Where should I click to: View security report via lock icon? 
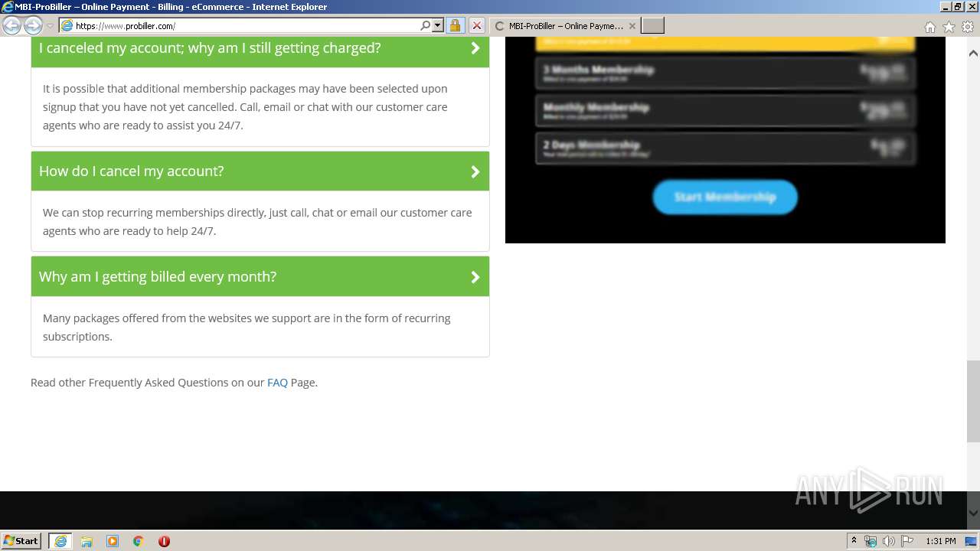pyautogui.click(x=455, y=25)
